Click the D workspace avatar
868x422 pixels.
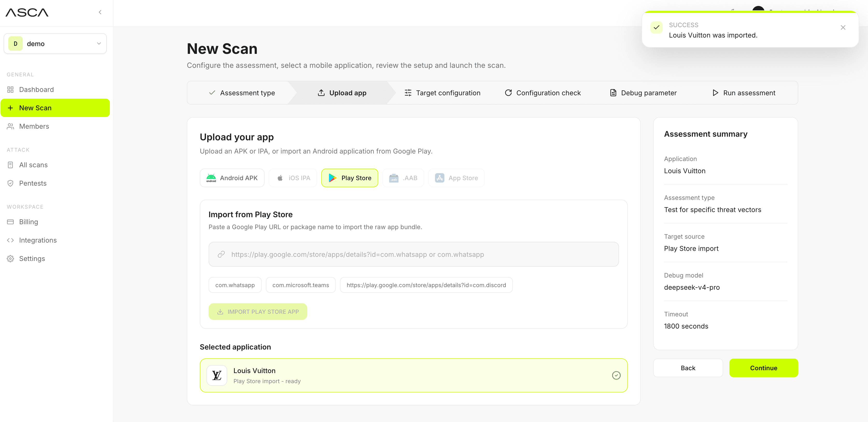[x=16, y=43]
